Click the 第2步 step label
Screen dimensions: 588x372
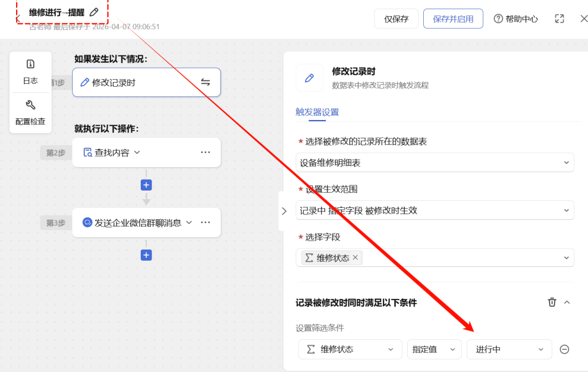coord(56,153)
